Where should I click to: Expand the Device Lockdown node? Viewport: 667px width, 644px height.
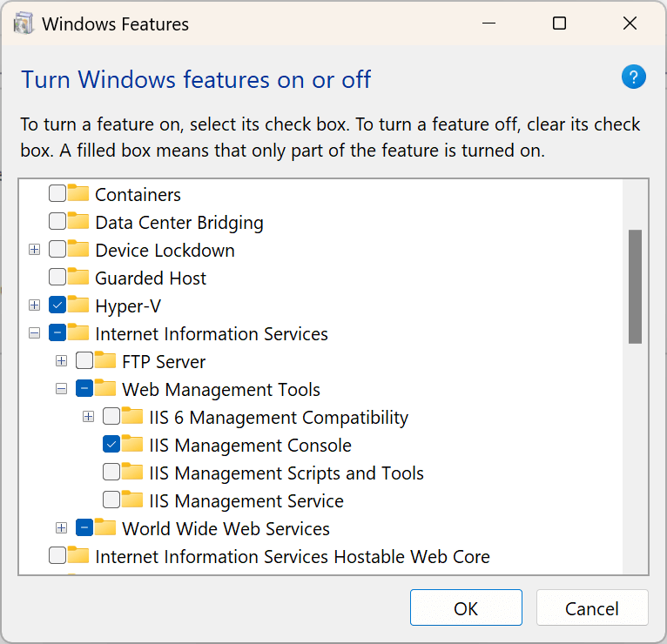tap(35, 250)
